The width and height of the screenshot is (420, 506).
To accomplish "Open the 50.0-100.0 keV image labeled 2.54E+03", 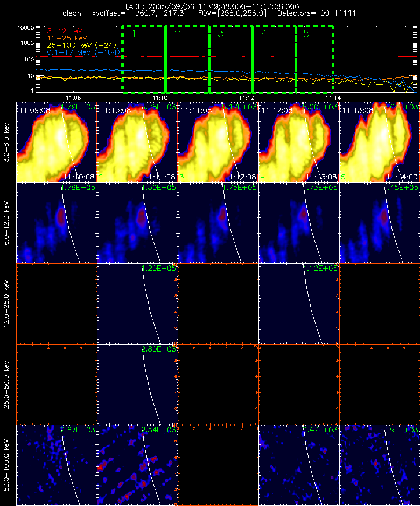I will [137, 465].
